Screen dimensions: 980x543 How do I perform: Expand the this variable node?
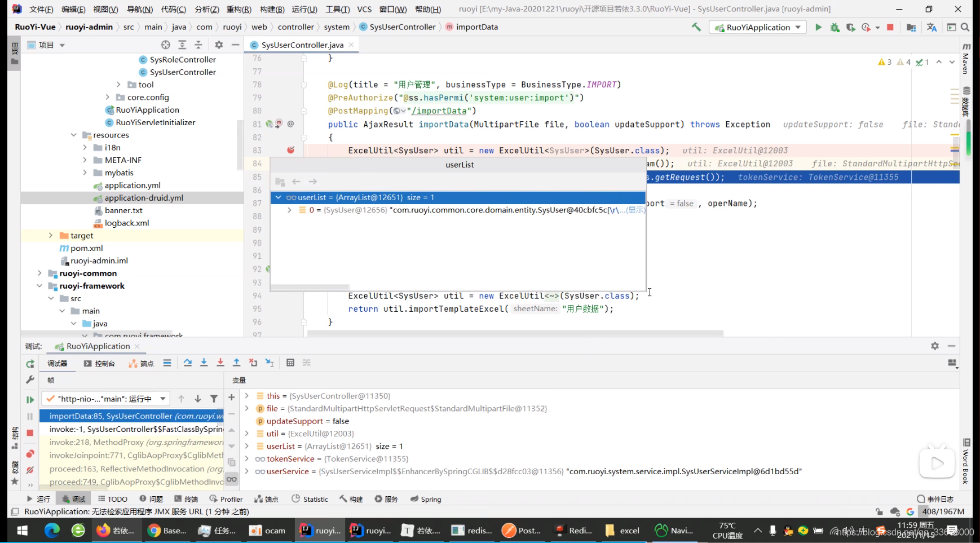point(246,396)
